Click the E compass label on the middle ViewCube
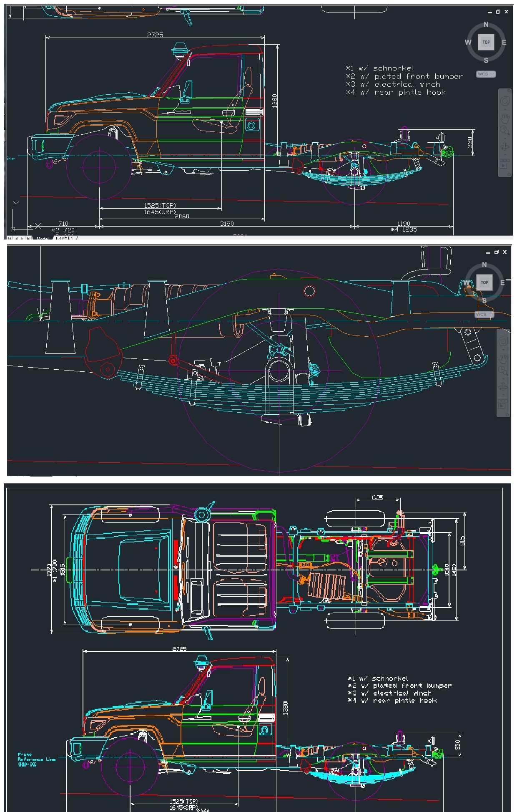Image resolution: width=517 pixels, height=812 pixels. point(502,283)
